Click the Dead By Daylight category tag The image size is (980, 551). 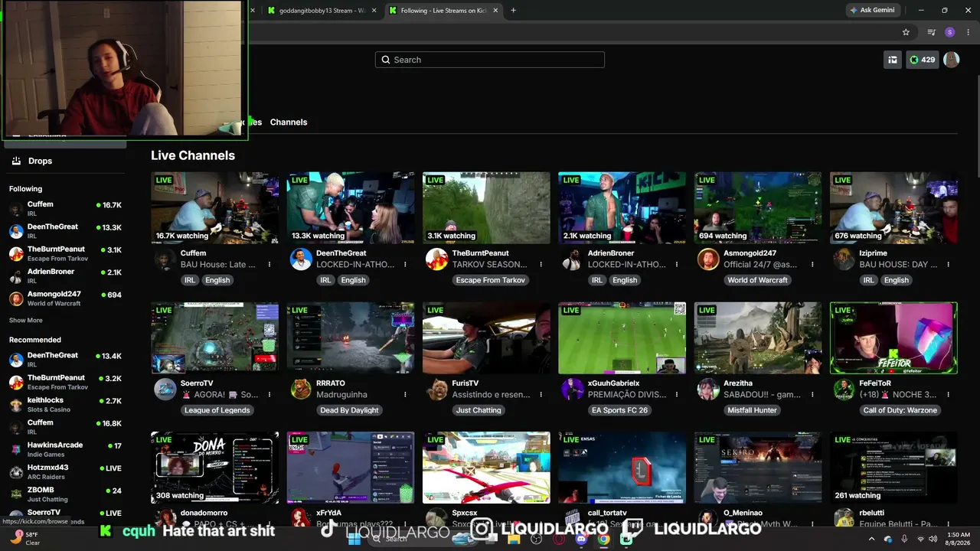(x=349, y=410)
